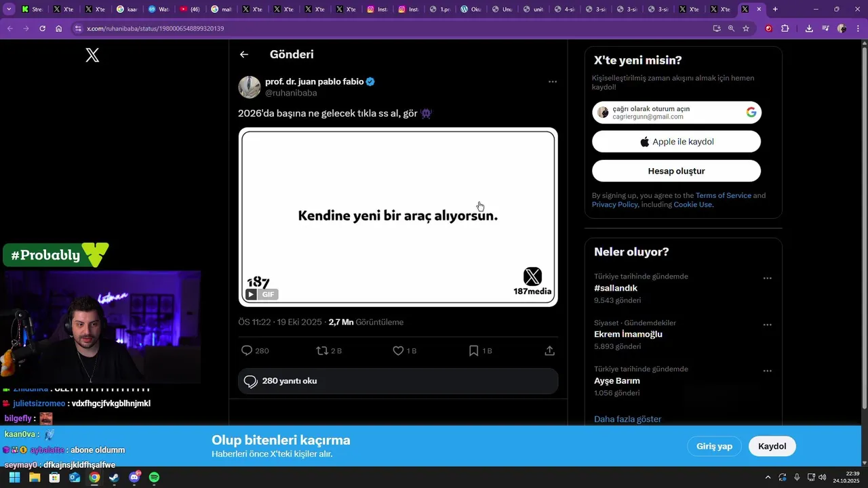868x488 pixels.
Task: Close the active X tab
Action: [759, 9]
